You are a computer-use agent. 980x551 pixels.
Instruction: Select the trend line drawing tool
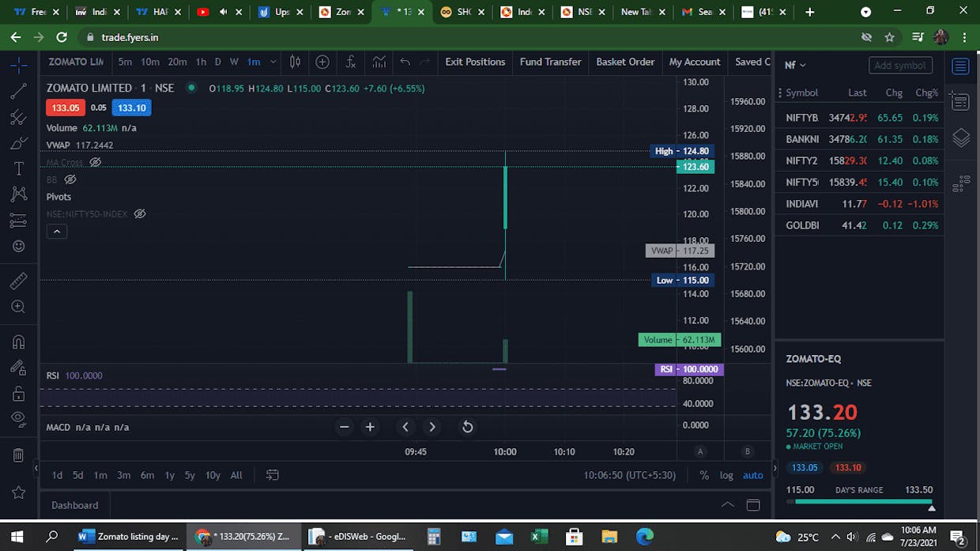coord(19,92)
